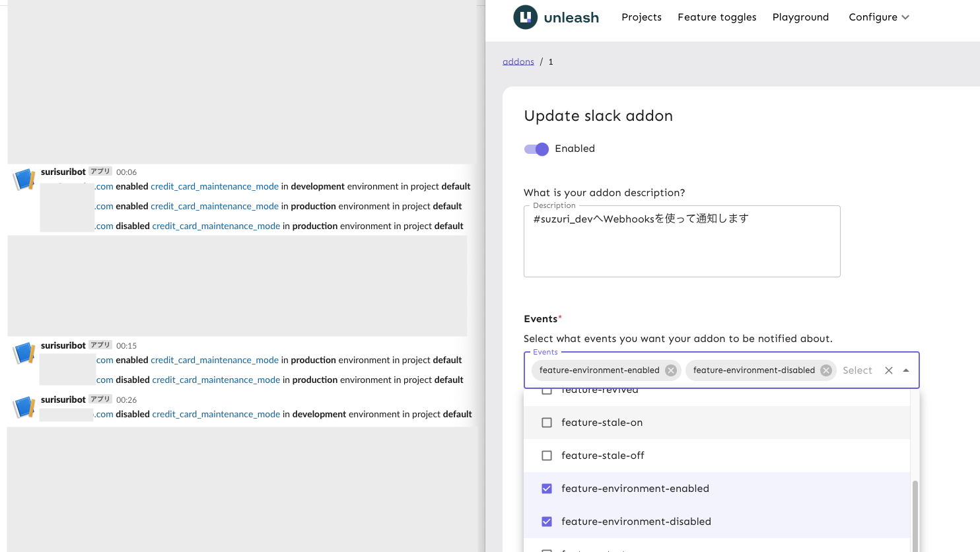This screenshot has width=980, height=552.
Task: Click the アプリ badge next to surisuribot
Action: click(x=100, y=171)
